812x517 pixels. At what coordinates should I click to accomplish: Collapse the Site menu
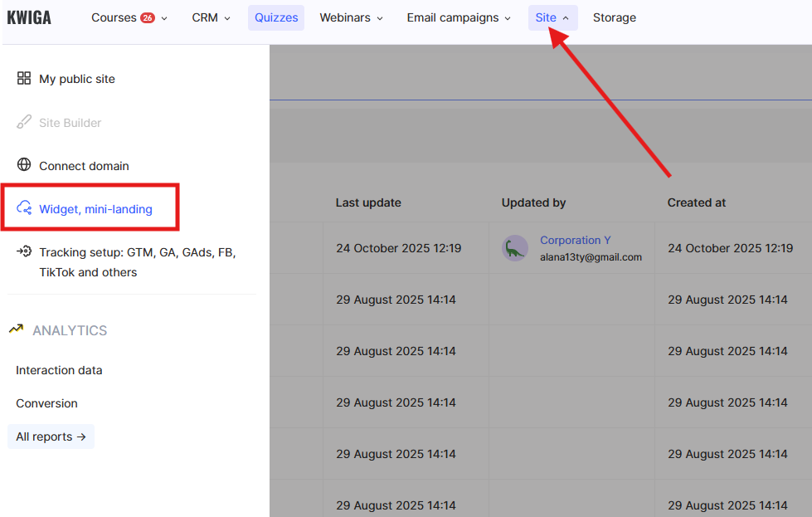(552, 17)
